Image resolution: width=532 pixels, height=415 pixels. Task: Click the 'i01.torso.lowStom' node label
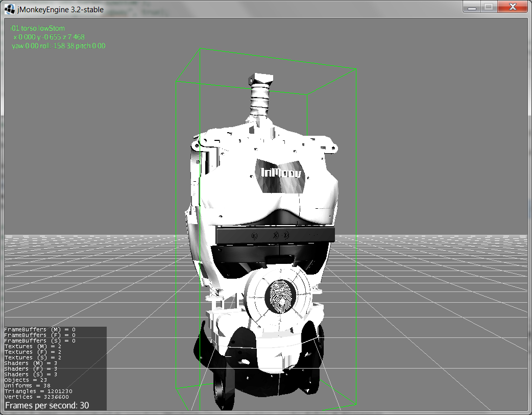tap(37, 28)
